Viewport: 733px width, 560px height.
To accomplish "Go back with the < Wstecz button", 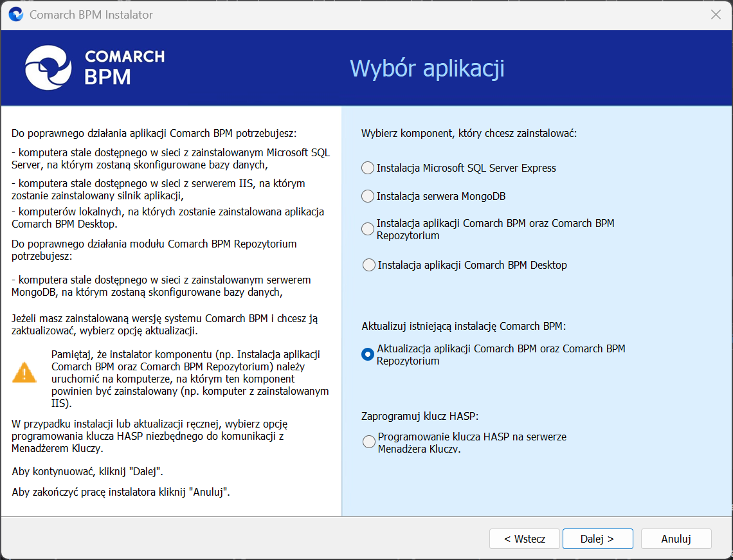I will click(x=525, y=539).
